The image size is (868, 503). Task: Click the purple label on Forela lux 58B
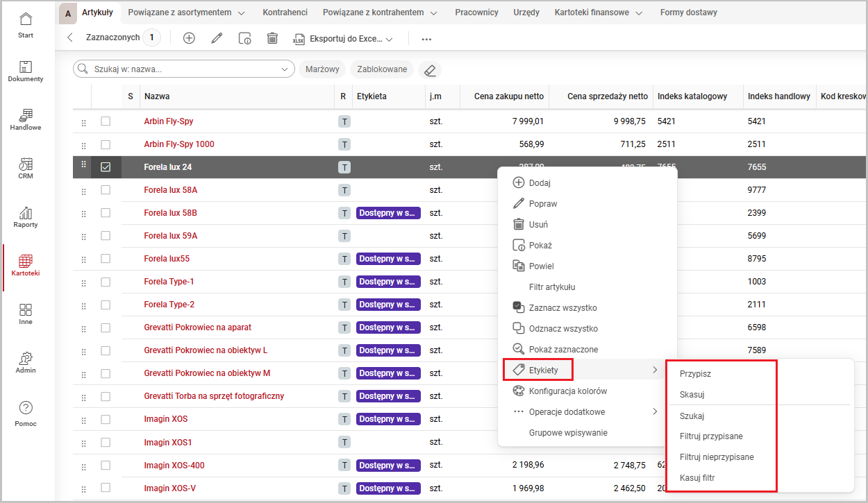coord(388,213)
